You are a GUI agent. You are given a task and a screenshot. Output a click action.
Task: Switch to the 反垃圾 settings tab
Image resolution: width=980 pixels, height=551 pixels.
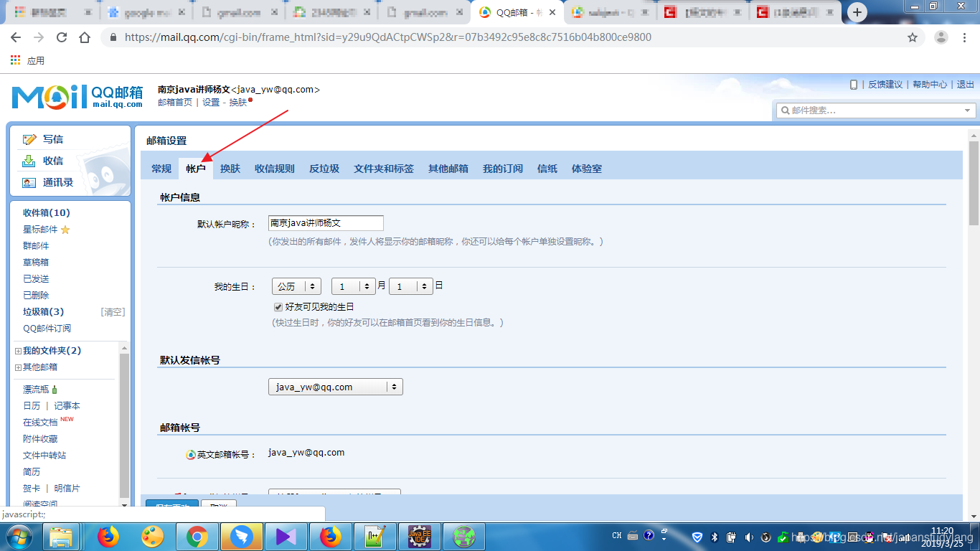(x=324, y=169)
